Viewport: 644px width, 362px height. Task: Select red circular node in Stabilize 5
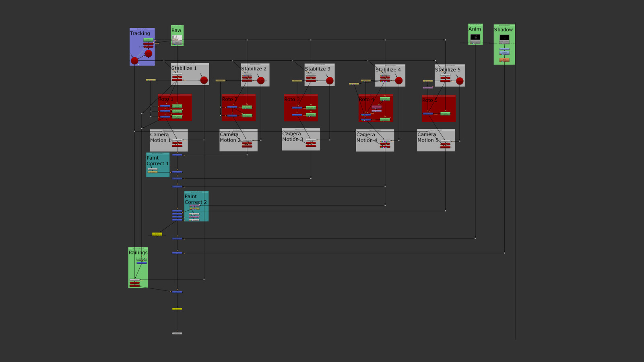point(460,81)
